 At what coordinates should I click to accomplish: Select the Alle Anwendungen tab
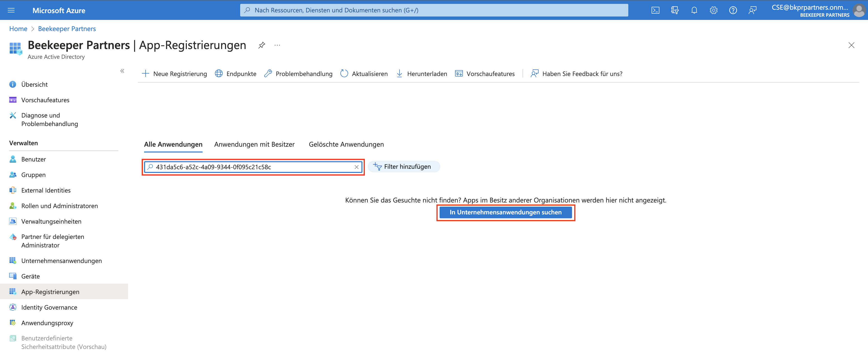click(173, 144)
